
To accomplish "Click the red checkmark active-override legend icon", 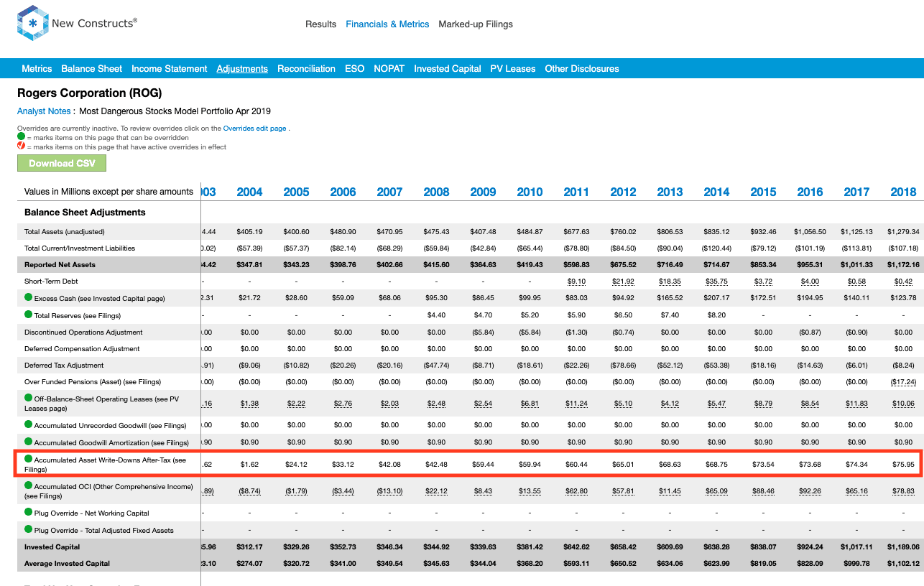I will pos(22,146).
